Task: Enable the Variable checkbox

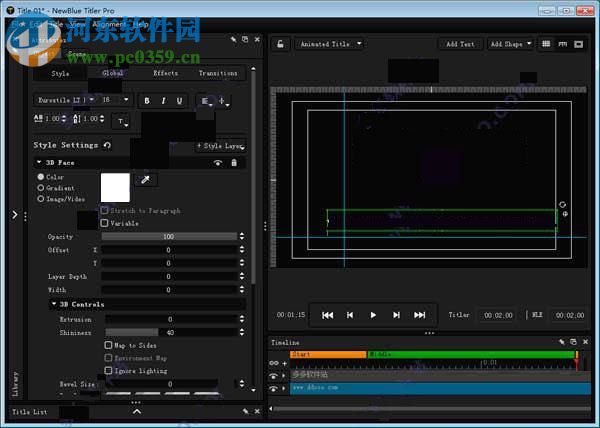Action: [x=104, y=223]
